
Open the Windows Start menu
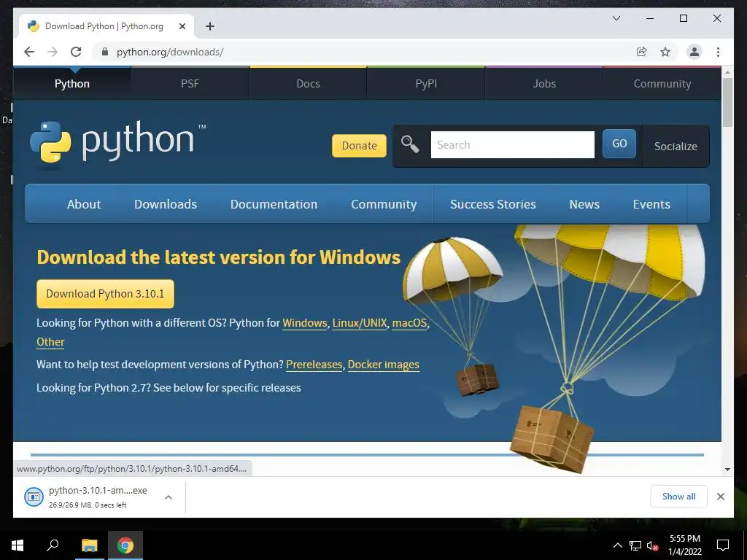(x=18, y=545)
